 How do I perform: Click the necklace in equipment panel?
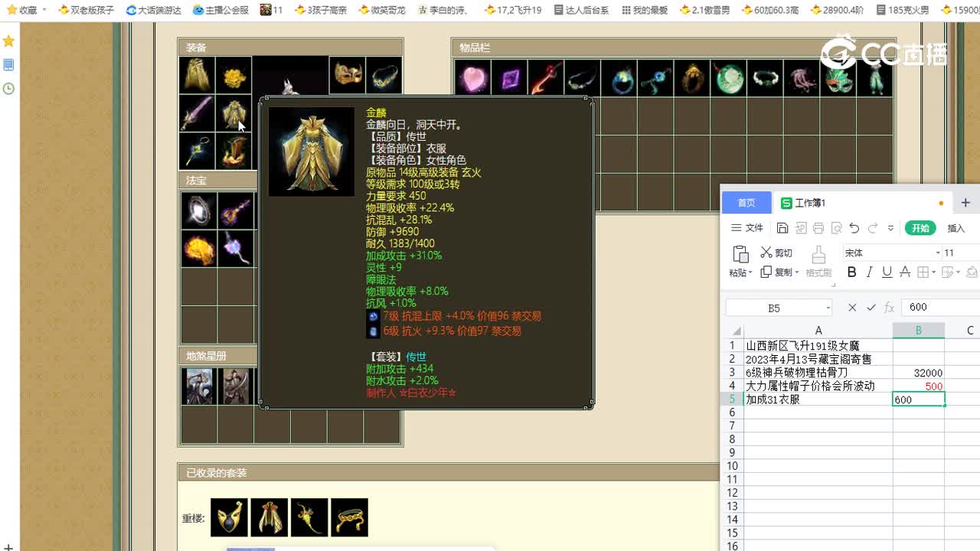384,75
